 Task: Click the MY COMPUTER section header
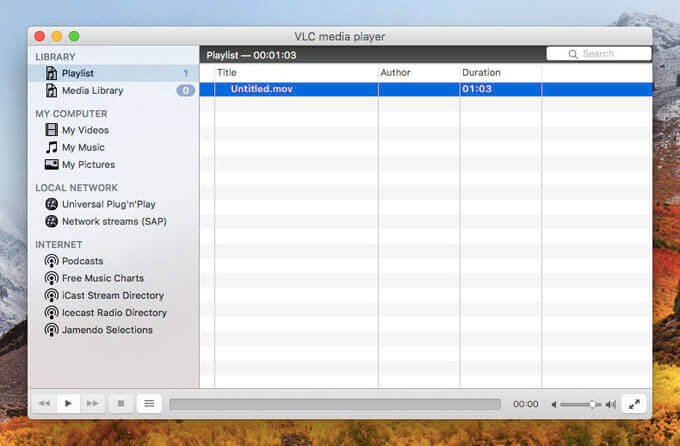point(72,114)
